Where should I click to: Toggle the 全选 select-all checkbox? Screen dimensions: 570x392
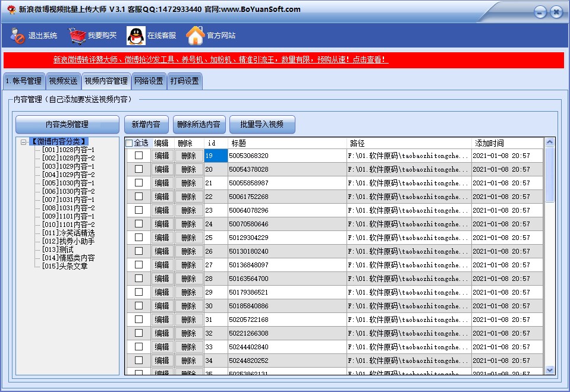129,143
